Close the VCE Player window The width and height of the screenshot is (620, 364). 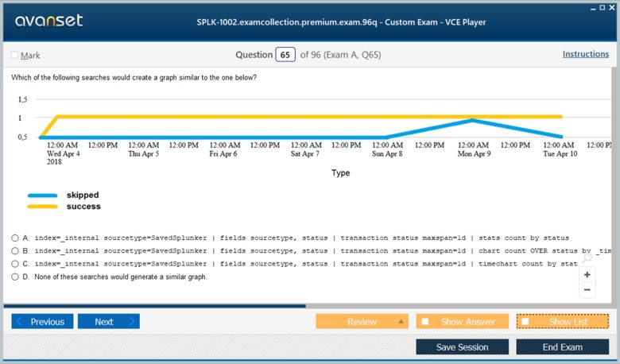click(612, 7)
